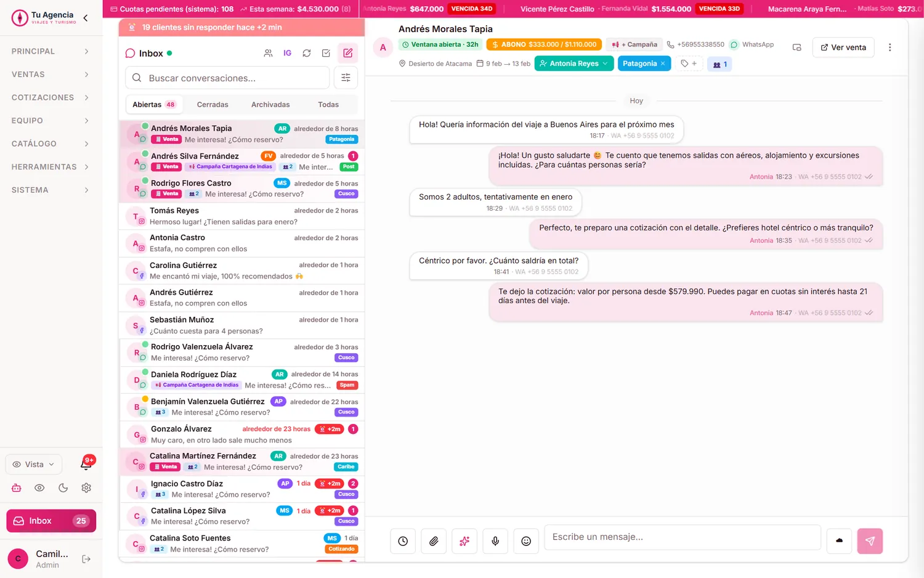Click the ABONO $333.000 payment badge
This screenshot has width=924, height=578.
point(544,44)
